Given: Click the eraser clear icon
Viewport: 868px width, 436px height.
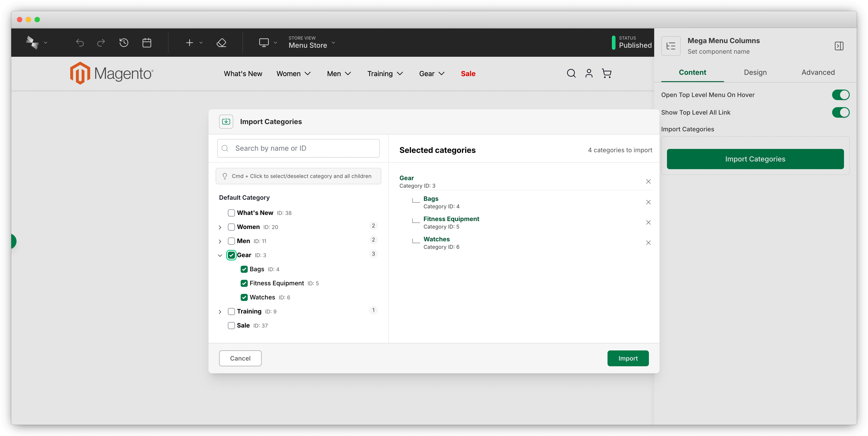Looking at the screenshot, I should point(221,43).
